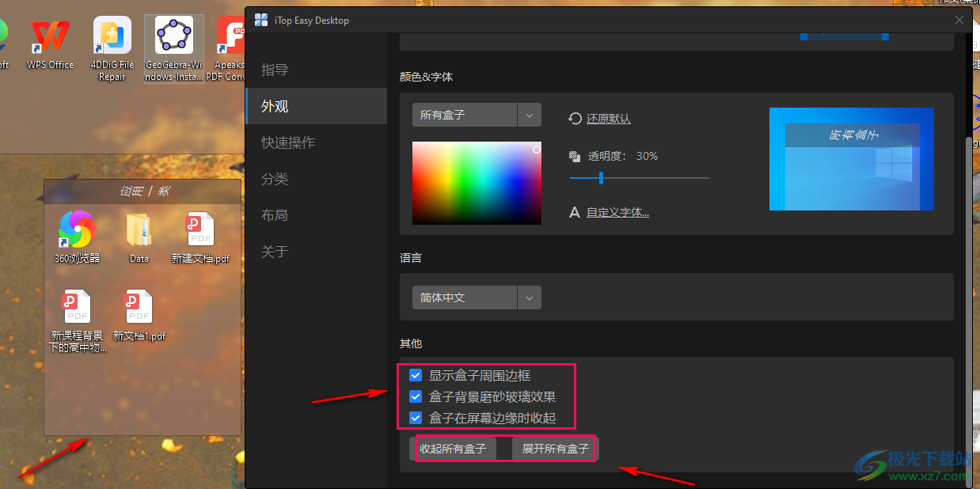Screen dimensions: 980x489
Task: Toggle 盒子背景磨砂玻璃效果 checkbox
Action: [416, 396]
